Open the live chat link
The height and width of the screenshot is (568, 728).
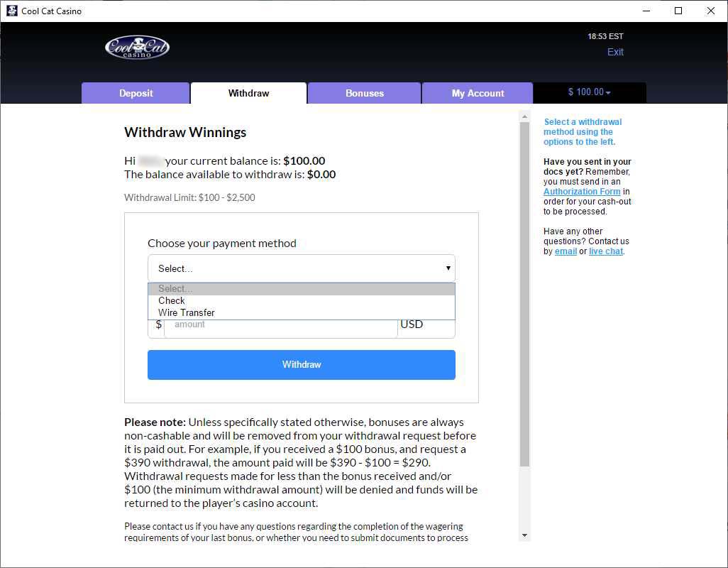coord(606,251)
